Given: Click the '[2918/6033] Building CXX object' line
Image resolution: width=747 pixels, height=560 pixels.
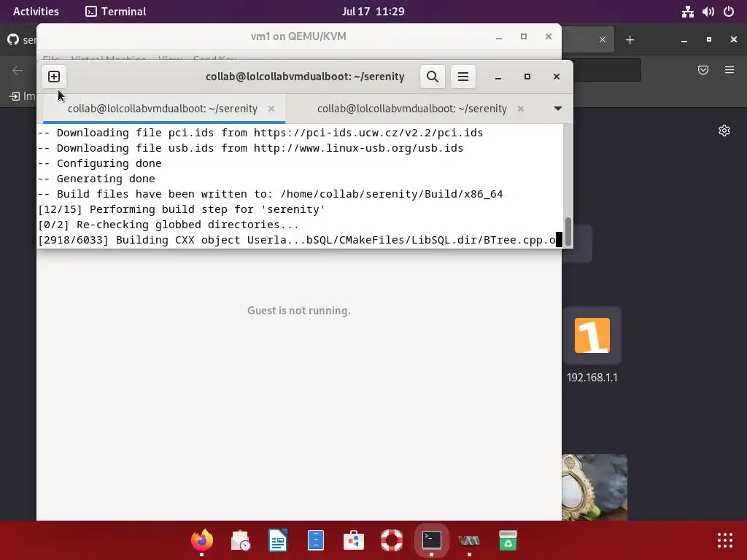Looking at the screenshot, I should (x=297, y=240).
